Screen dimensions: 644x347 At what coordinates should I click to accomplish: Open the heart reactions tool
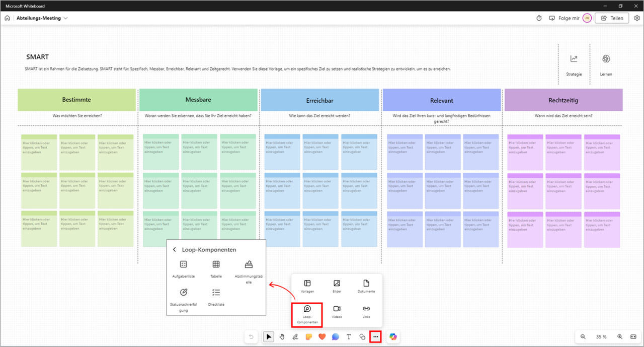click(322, 337)
